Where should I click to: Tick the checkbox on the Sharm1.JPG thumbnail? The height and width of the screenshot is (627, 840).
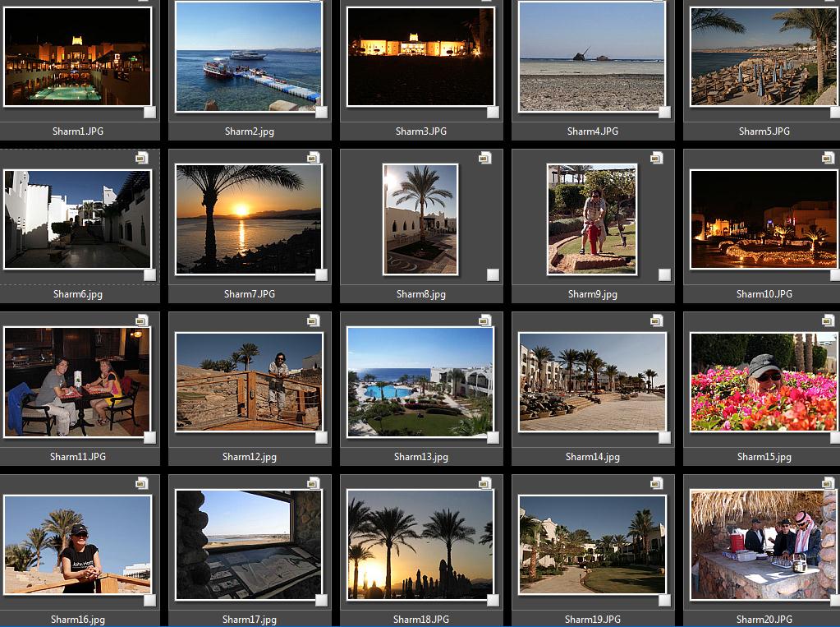pyautogui.click(x=150, y=112)
